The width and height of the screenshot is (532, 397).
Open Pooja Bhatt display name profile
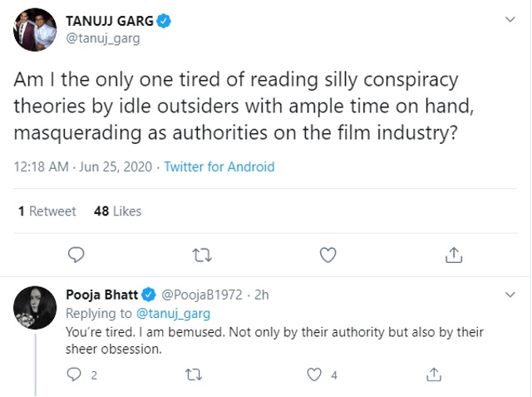pos(101,295)
